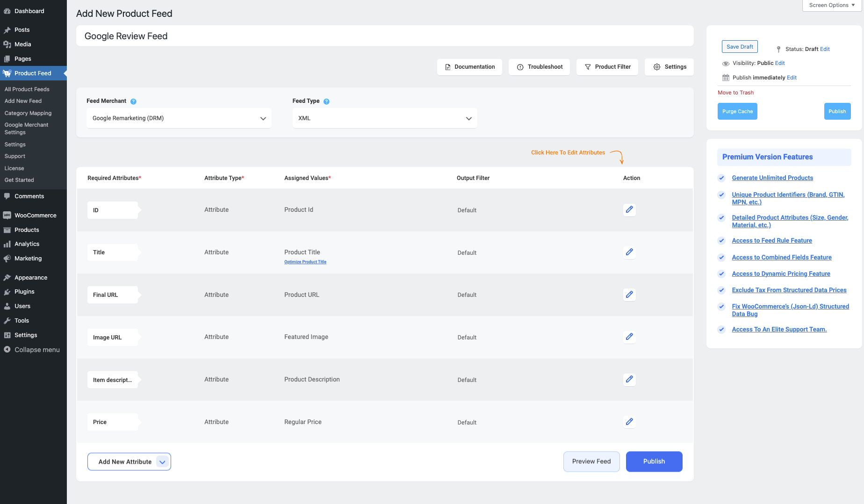
Task: Open the Product Filter button
Action: coord(607,67)
